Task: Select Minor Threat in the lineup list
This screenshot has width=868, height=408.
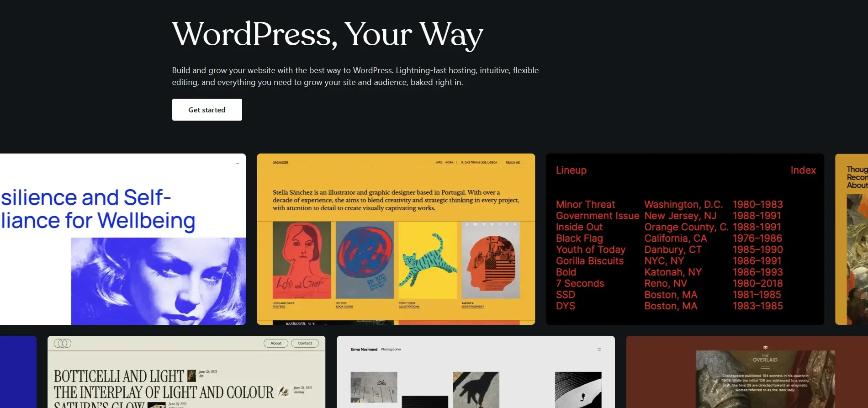Action: click(x=585, y=204)
